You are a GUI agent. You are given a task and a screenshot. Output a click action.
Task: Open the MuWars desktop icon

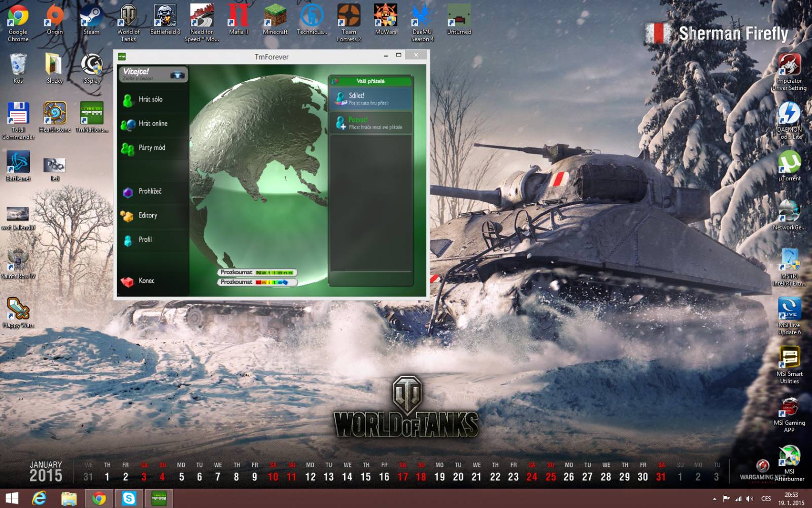coord(385,20)
